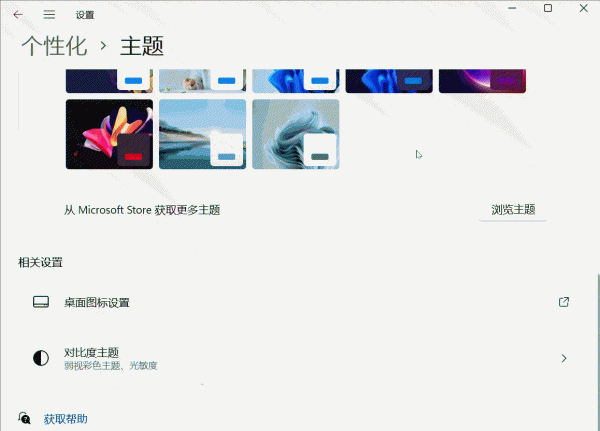Click the 获取帮助 help icon

click(24, 418)
